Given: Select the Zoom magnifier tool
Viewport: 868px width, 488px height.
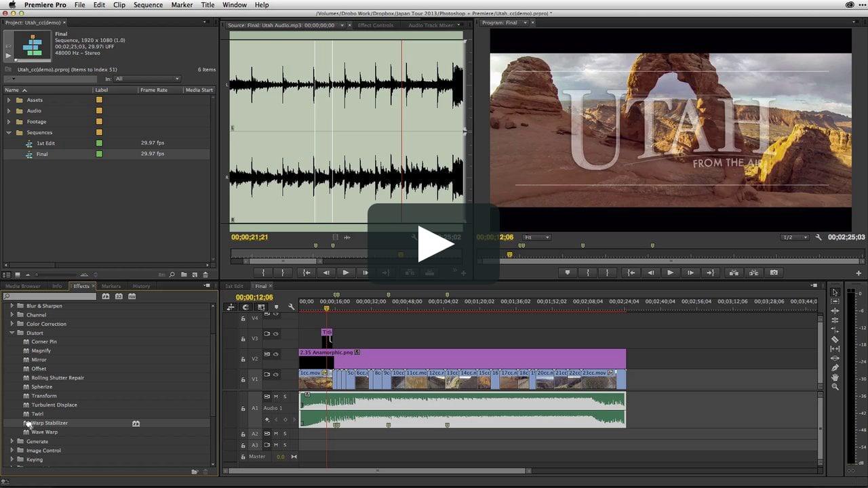Looking at the screenshot, I should [x=835, y=387].
